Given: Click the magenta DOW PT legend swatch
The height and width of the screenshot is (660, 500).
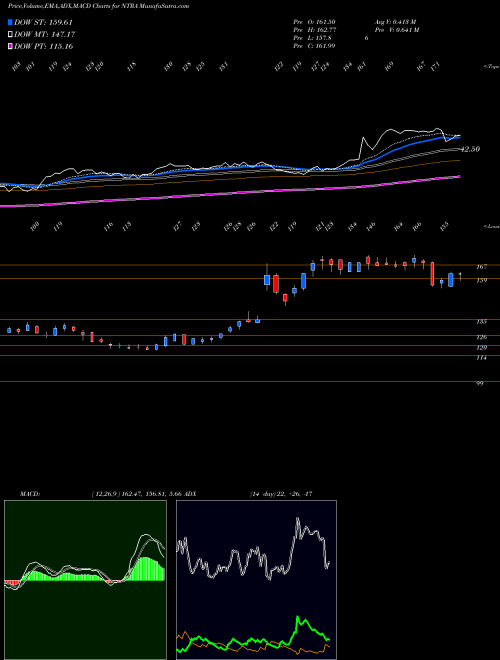Looking at the screenshot, I should coord(11,46).
